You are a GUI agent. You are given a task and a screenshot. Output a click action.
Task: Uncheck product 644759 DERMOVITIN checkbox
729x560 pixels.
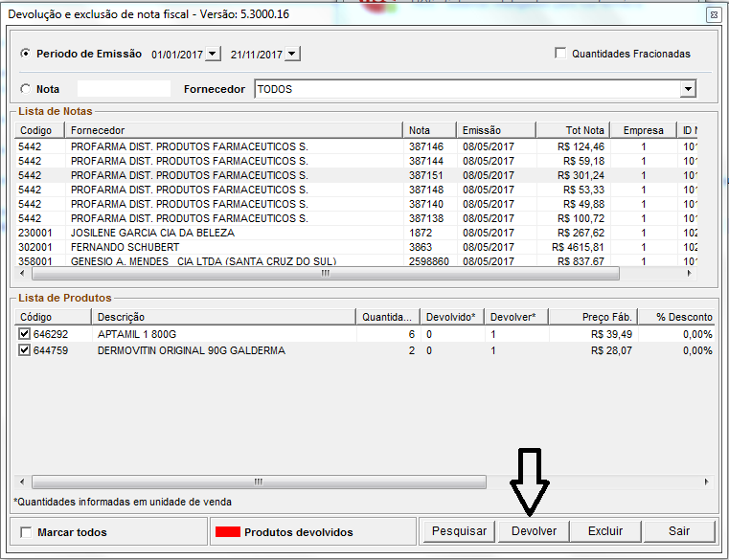pyautogui.click(x=25, y=350)
